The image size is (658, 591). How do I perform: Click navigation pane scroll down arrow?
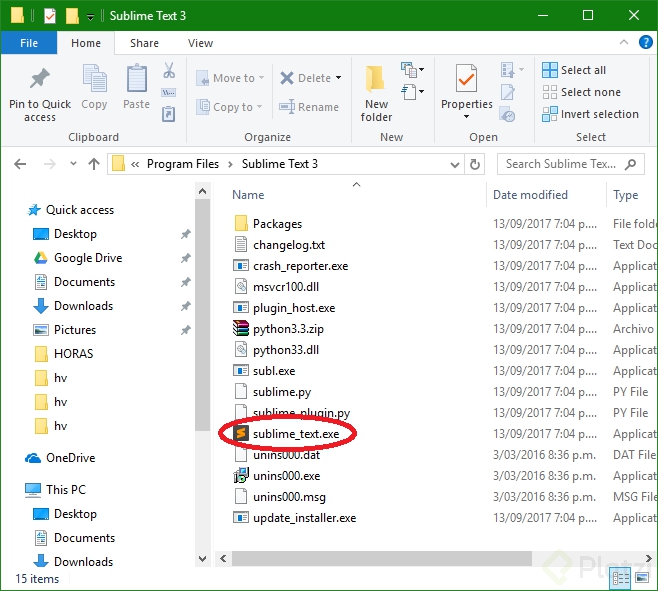(x=203, y=558)
